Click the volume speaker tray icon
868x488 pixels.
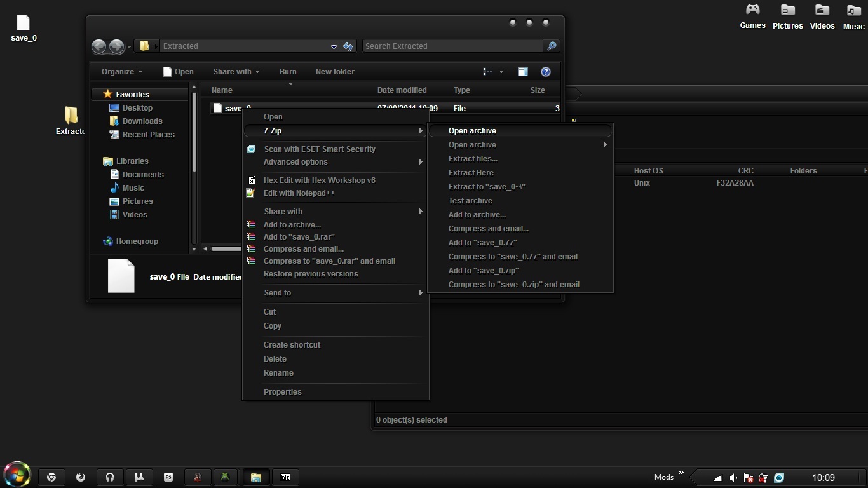pos(733,478)
